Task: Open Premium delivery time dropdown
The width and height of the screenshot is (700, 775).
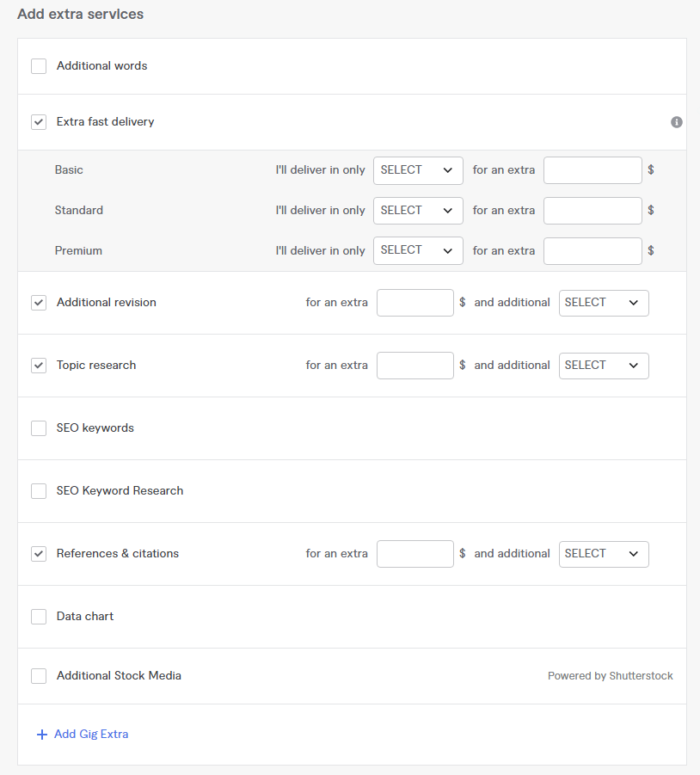Action: [x=418, y=251]
